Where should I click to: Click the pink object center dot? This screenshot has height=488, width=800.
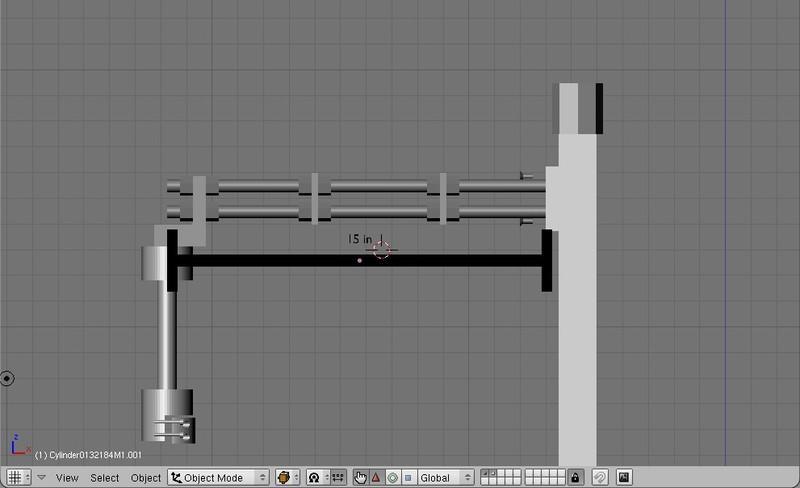coord(360,260)
